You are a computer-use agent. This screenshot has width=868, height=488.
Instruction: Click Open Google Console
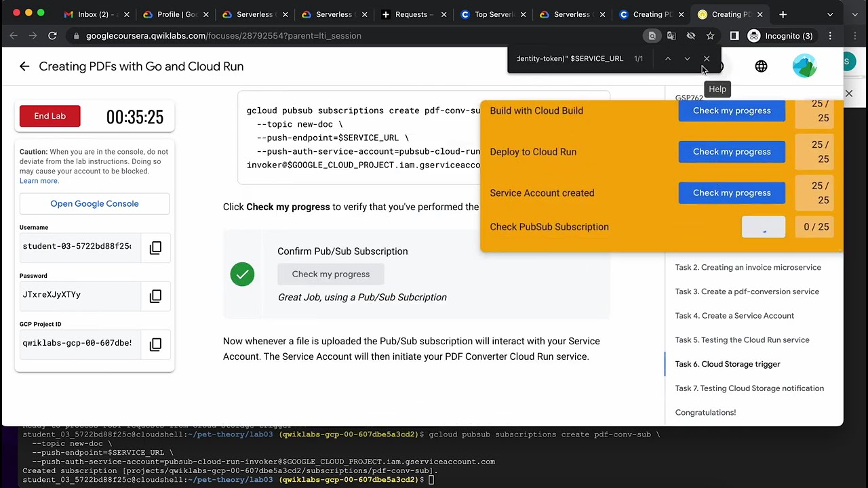click(x=94, y=203)
